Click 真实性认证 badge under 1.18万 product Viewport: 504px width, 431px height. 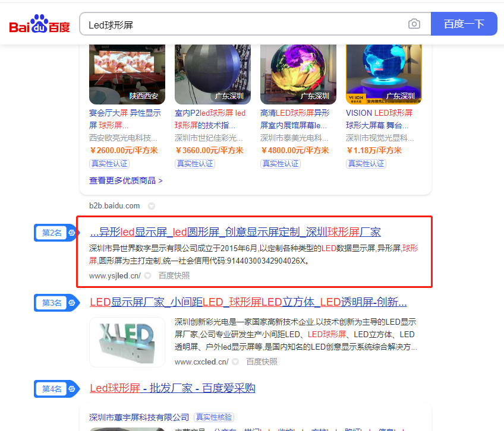coord(366,164)
